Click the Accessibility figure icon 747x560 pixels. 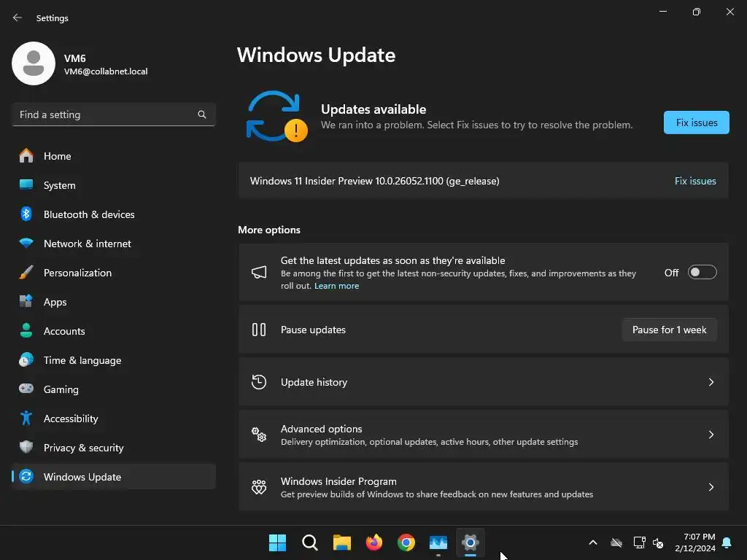tap(26, 418)
